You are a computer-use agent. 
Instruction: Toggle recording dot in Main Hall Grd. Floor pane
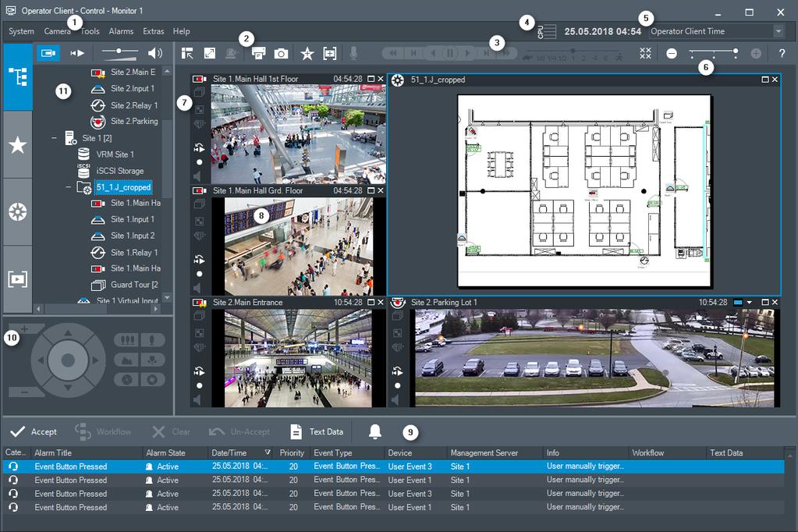coord(200,274)
